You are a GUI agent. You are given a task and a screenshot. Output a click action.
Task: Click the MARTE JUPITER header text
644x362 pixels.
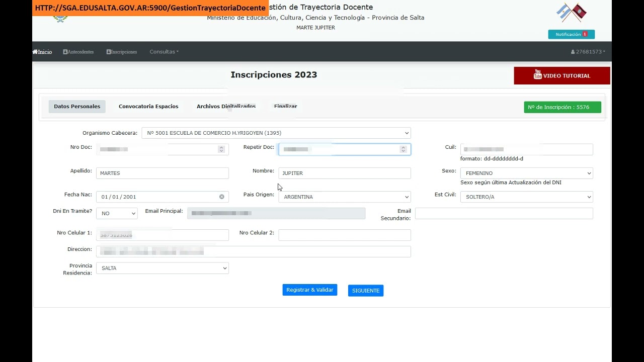pos(315,28)
